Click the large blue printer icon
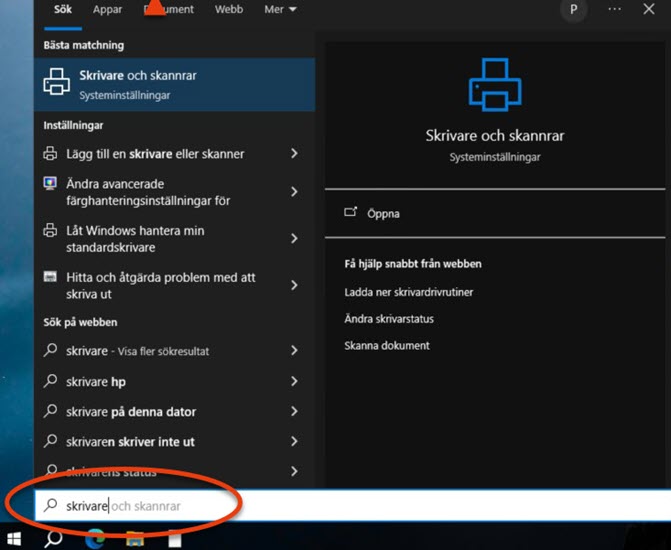 pyautogui.click(x=495, y=84)
